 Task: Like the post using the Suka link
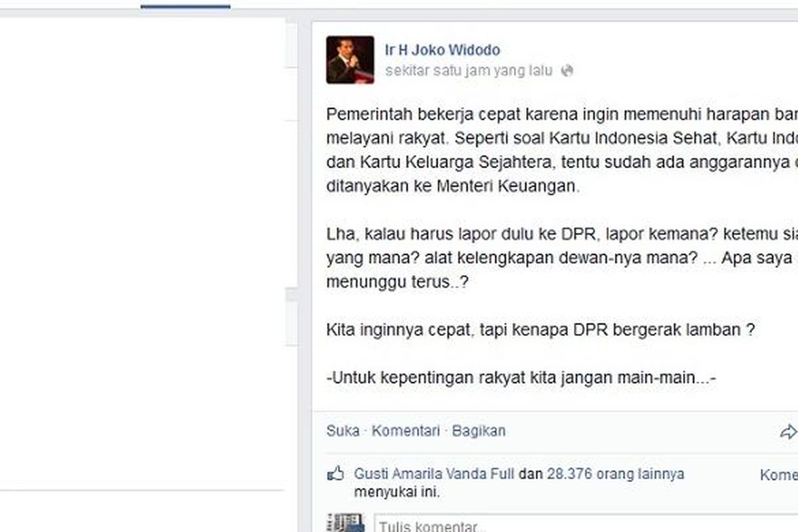[x=342, y=431]
